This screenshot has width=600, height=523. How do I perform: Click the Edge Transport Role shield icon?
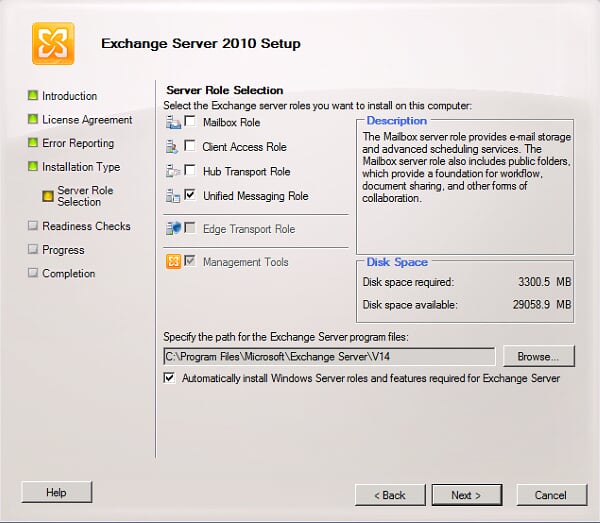point(173,228)
